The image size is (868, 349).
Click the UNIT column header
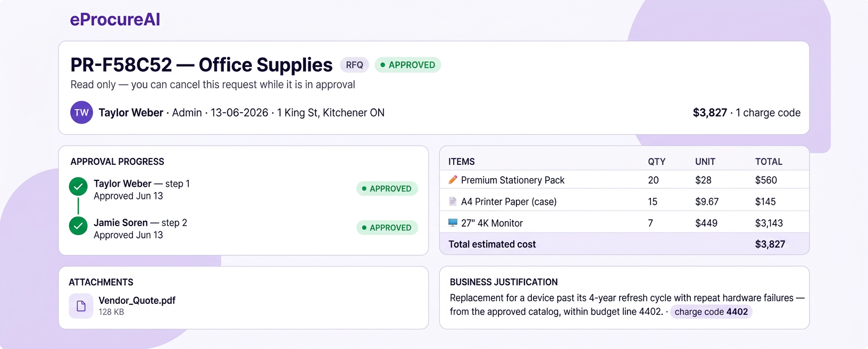click(705, 162)
